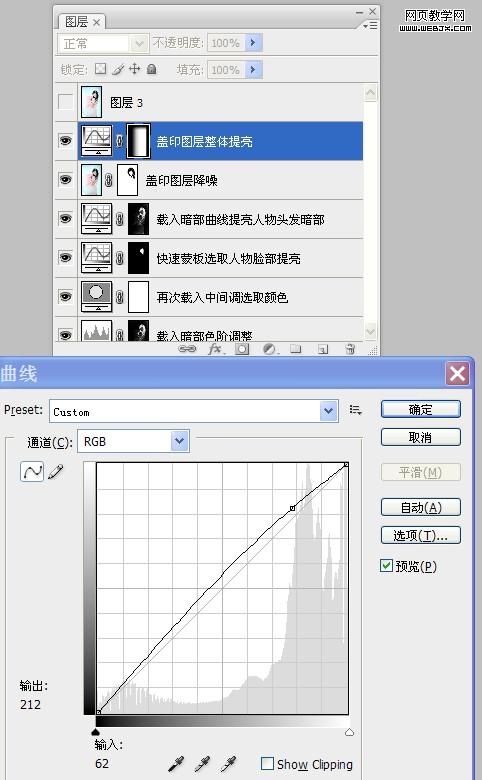Expand the 填充 fill slider arrow
This screenshot has width=482, height=780.
click(x=253, y=69)
